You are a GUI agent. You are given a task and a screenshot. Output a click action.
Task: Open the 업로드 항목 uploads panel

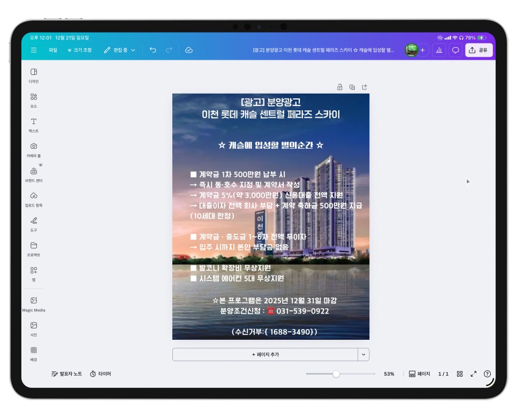coord(34,200)
